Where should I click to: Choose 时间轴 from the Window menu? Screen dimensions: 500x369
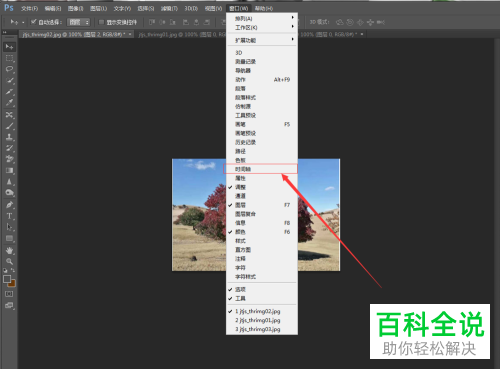[x=262, y=169]
